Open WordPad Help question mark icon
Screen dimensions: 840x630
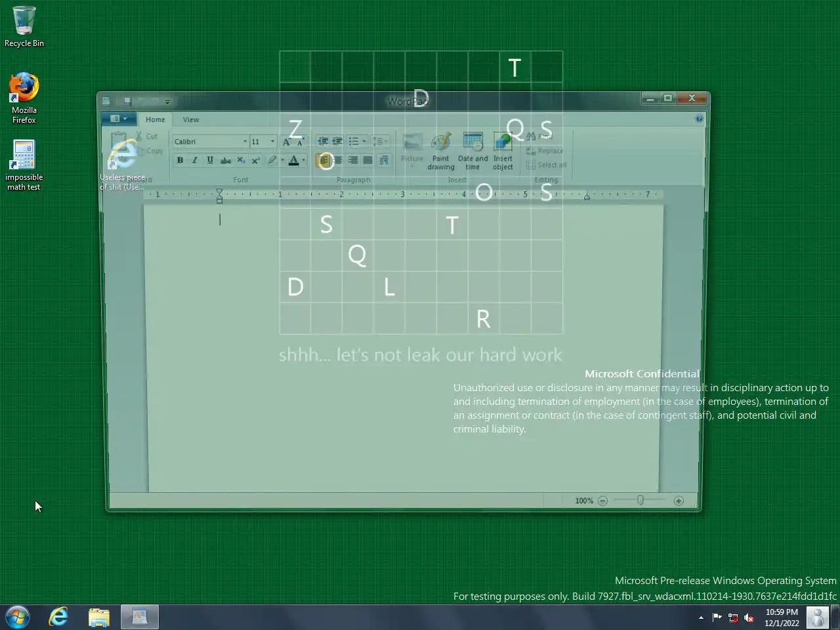click(x=699, y=119)
